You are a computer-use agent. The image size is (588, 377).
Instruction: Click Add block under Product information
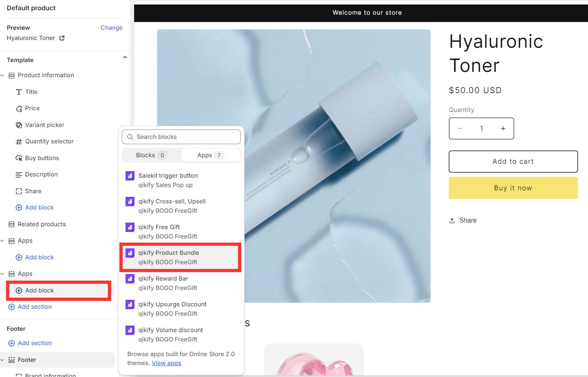point(35,207)
